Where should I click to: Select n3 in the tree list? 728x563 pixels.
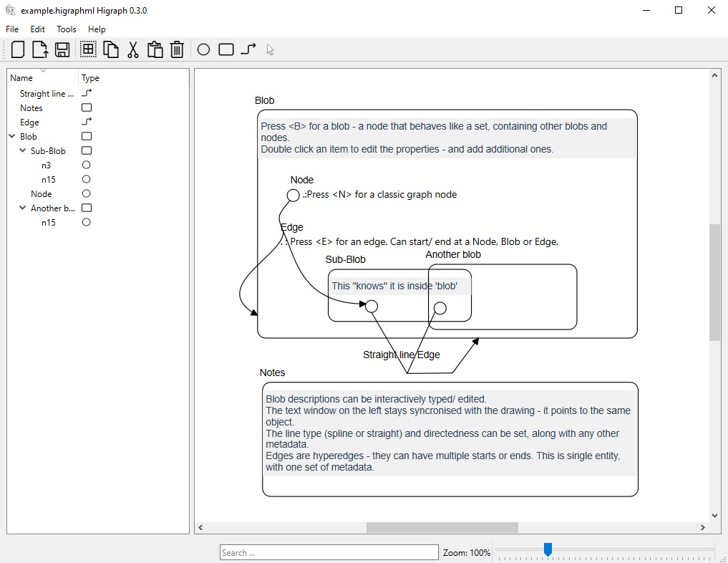click(x=46, y=165)
